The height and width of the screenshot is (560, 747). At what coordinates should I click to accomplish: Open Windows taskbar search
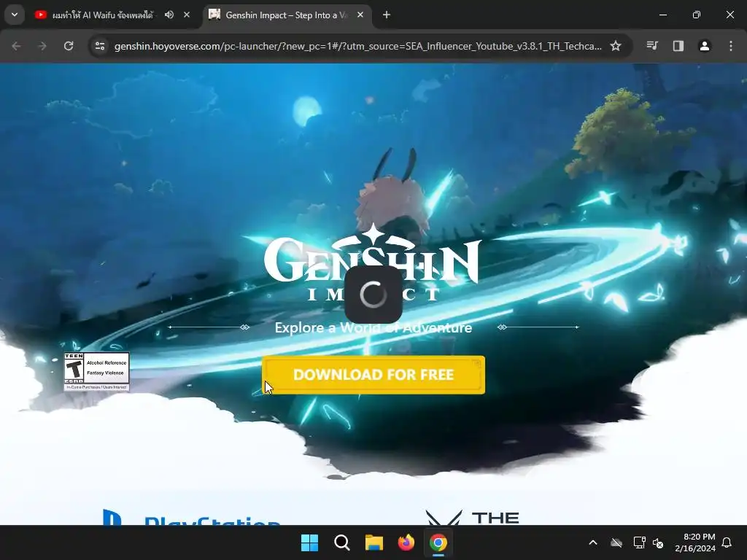[x=342, y=542]
